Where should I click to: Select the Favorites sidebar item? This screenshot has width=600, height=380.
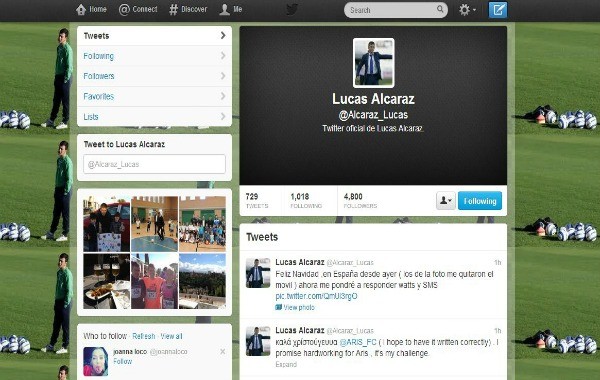[154, 96]
